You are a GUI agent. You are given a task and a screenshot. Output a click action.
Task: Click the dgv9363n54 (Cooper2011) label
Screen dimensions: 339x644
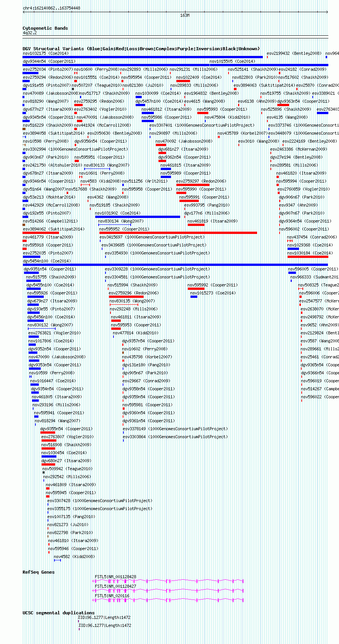tap(303, 101)
